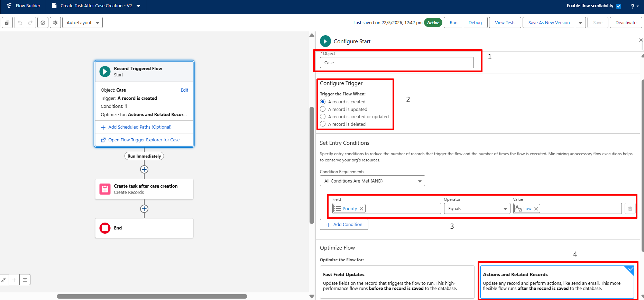Remove the Low value pill
644x300 pixels.
(x=536, y=209)
